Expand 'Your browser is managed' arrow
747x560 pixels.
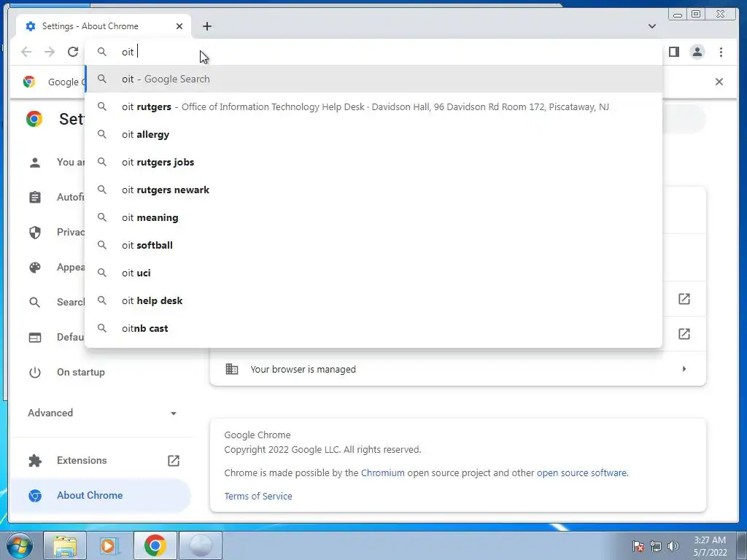(684, 369)
